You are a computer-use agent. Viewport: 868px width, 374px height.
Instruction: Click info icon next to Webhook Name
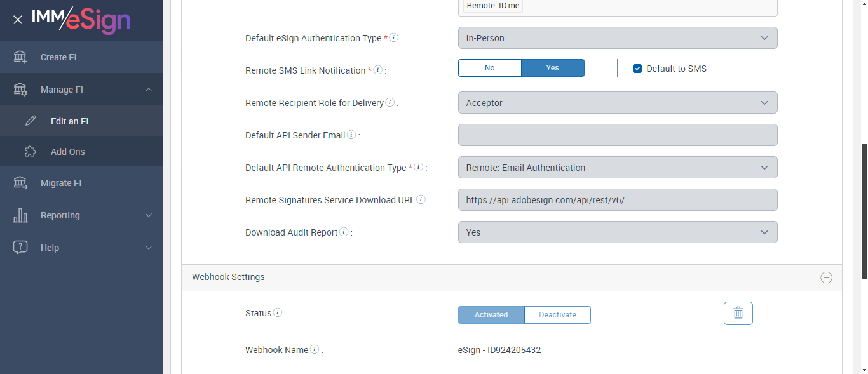(315, 349)
